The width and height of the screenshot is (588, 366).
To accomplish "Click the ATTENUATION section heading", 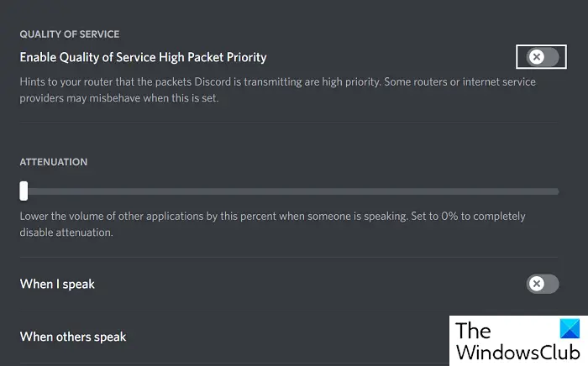I will click(x=54, y=162).
